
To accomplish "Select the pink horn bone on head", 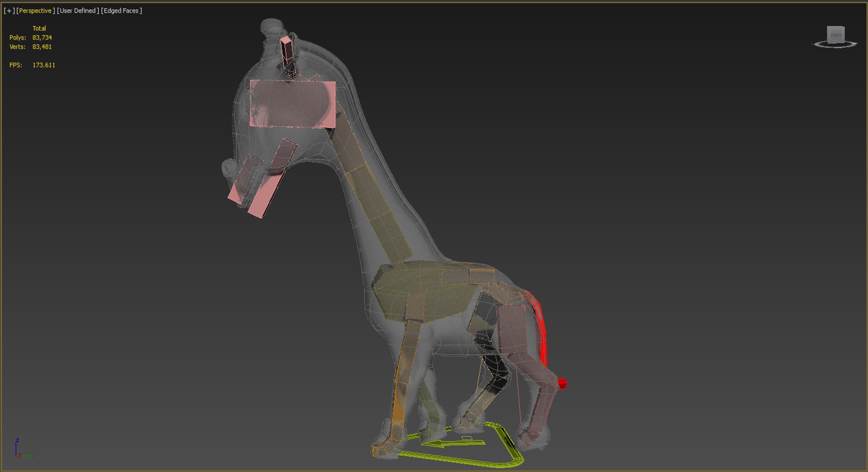I will [x=287, y=50].
